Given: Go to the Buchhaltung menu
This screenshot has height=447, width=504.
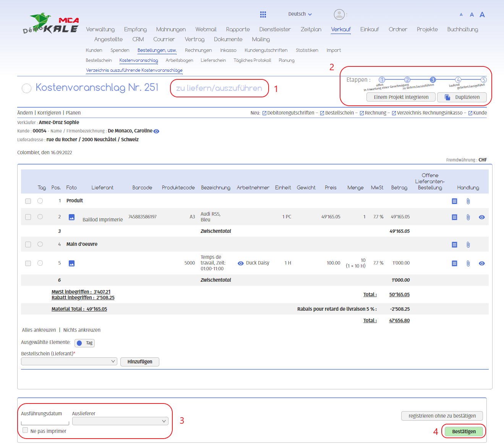Looking at the screenshot, I should [462, 29].
